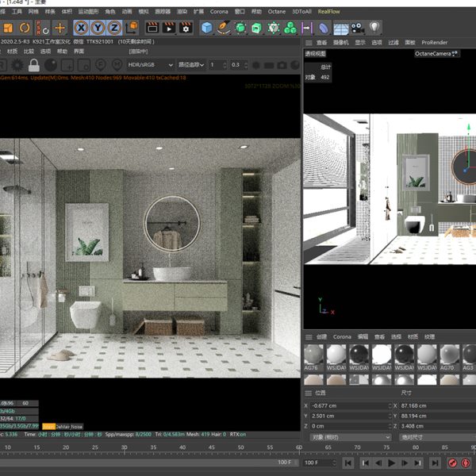The width and height of the screenshot is (476, 476).
Task: Click the purple symmetry bar icon
Action: point(307,28)
